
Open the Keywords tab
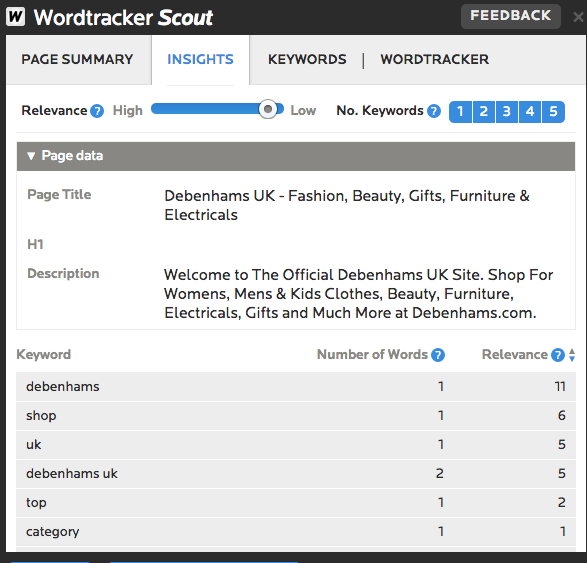coord(307,60)
